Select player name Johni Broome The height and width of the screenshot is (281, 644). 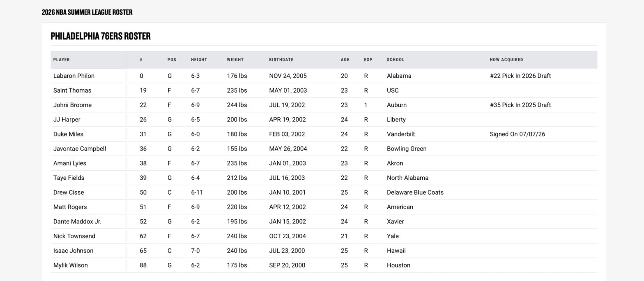(x=73, y=105)
